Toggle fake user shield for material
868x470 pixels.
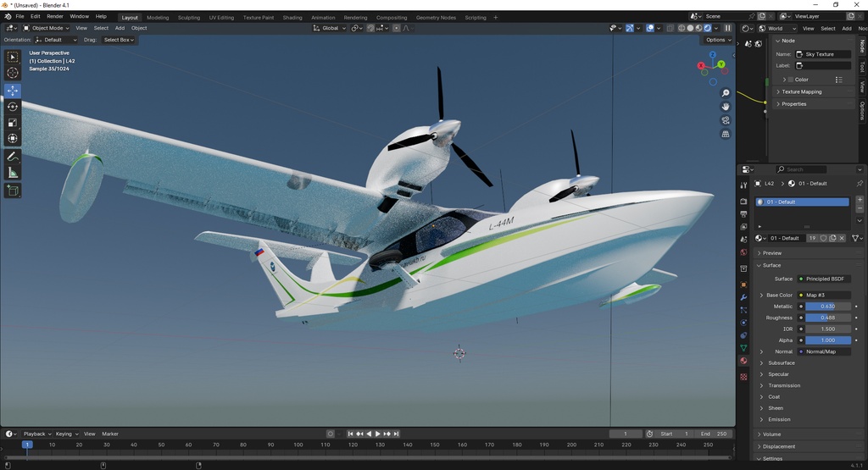pyautogui.click(x=824, y=238)
